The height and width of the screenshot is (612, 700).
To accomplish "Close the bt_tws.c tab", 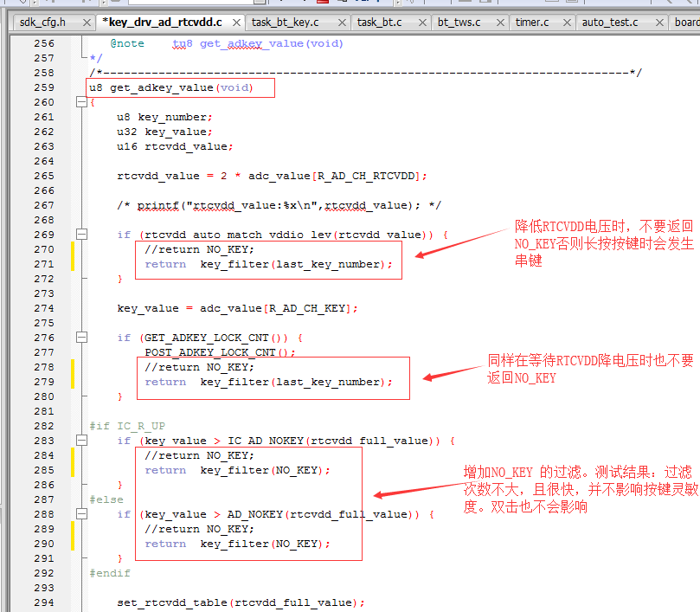I will pyautogui.click(x=500, y=23).
